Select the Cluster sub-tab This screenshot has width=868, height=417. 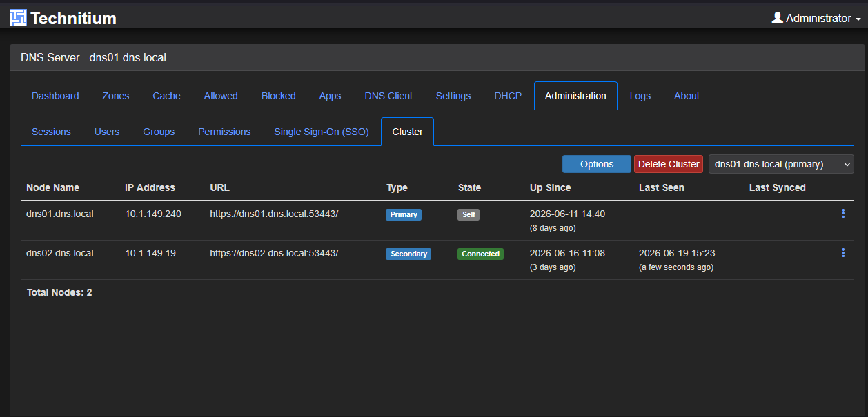(x=407, y=132)
